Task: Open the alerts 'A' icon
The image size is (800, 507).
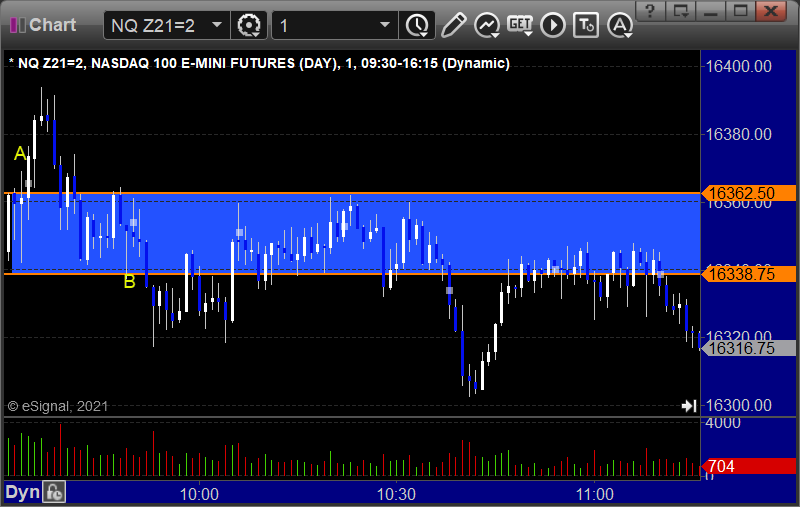Action: (x=620, y=25)
